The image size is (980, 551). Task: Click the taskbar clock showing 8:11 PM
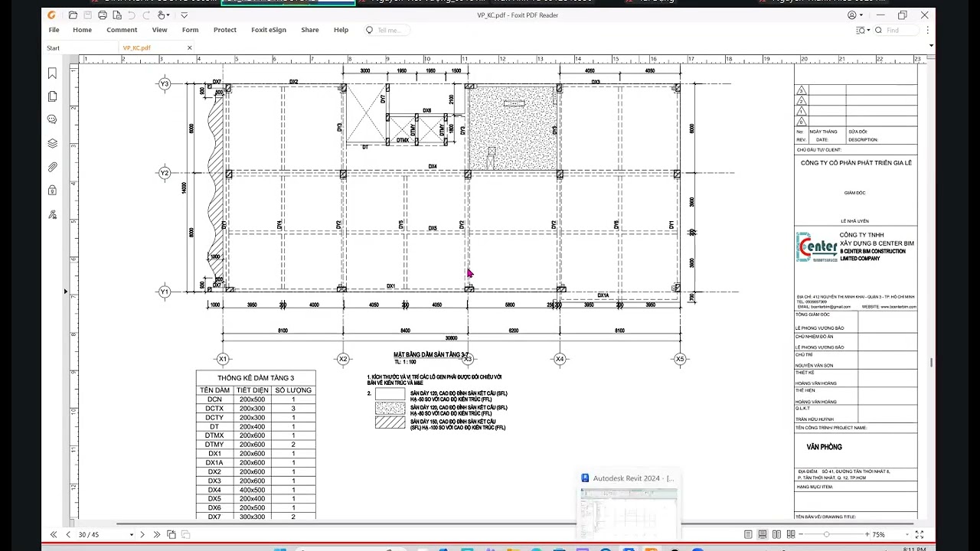(x=914, y=549)
